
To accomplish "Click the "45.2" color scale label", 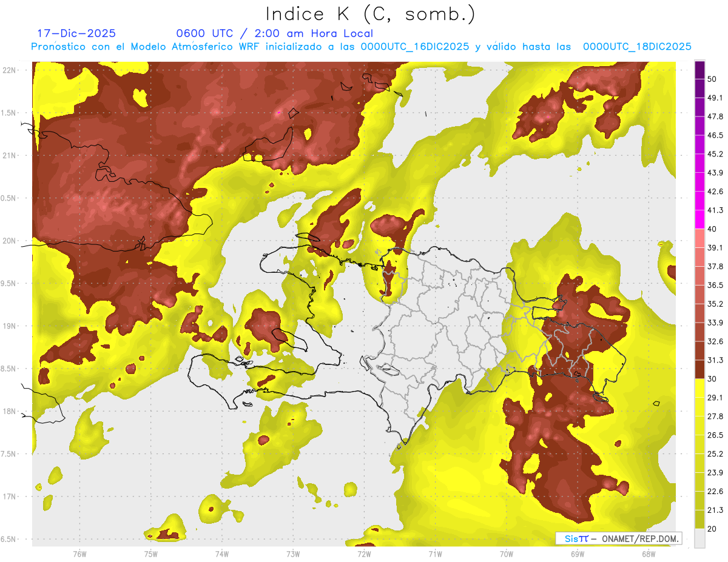I will point(715,154).
